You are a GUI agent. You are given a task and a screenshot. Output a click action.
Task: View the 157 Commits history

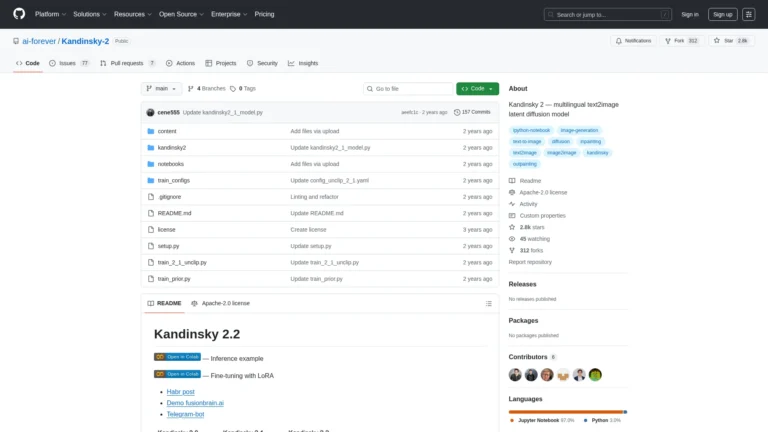[473, 112]
